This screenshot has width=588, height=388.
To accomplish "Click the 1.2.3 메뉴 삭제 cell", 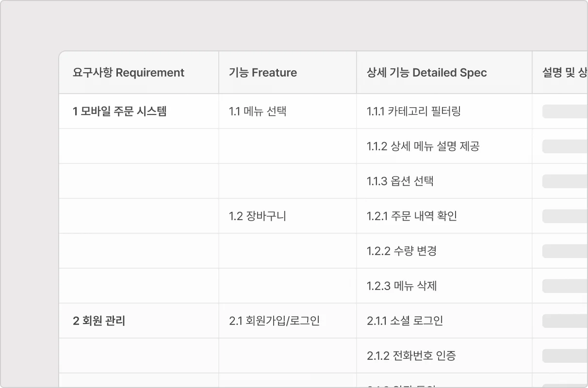I will [402, 286].
